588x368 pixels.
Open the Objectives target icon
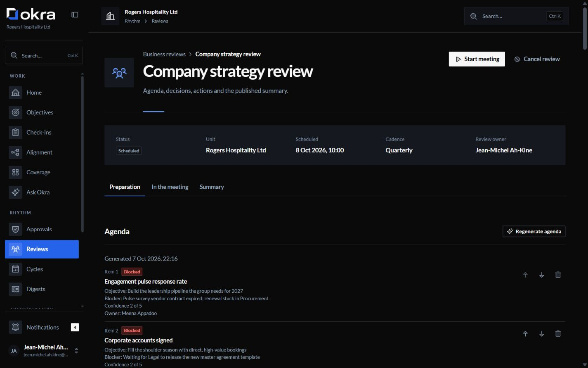(x=15, y=112)
